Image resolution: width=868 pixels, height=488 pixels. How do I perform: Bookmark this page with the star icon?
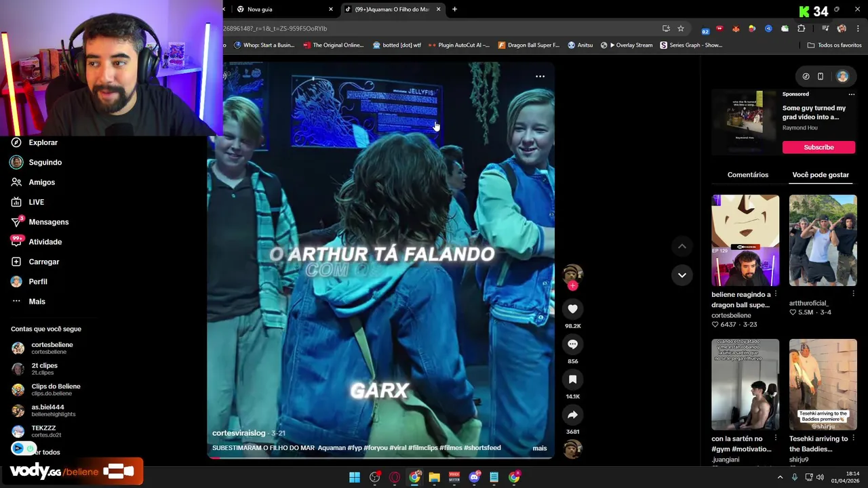tap(681, 28)
